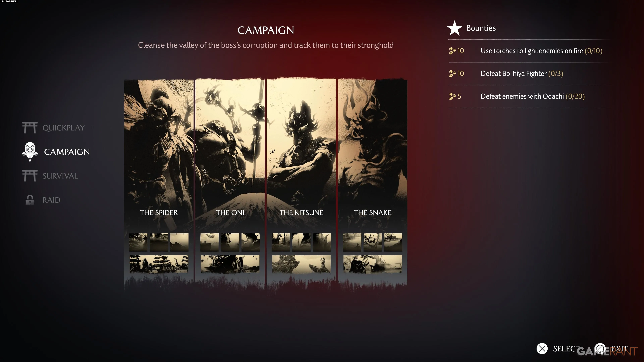Click the Survival torii gate icon

30,176
